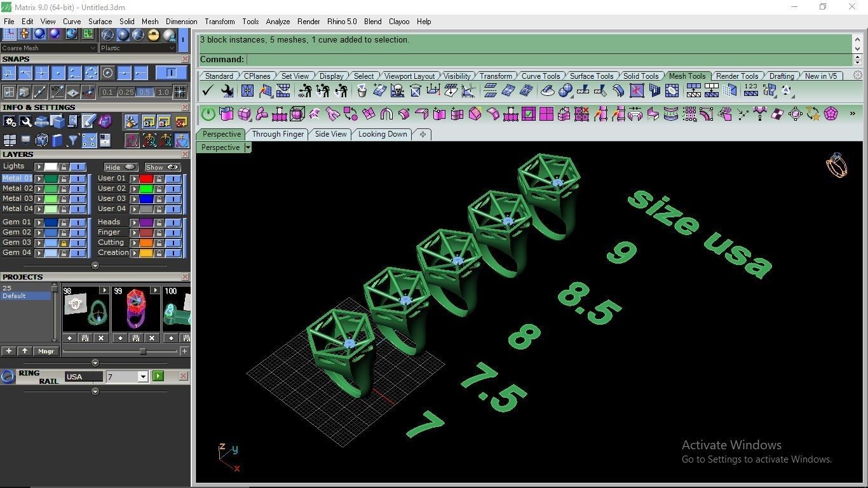This screenshot has height=488, width=868.
Task: Click the Metal 01 green color swatch
Action: pos(51,179)
